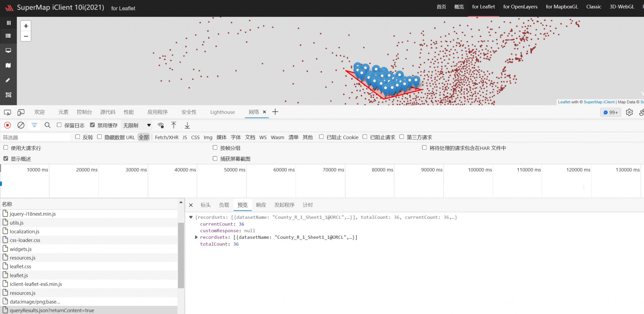The width and height of the screenshot is (644, 314).
Task: Click the file list scroll-up arrow
Action: (x=181, y=203)
